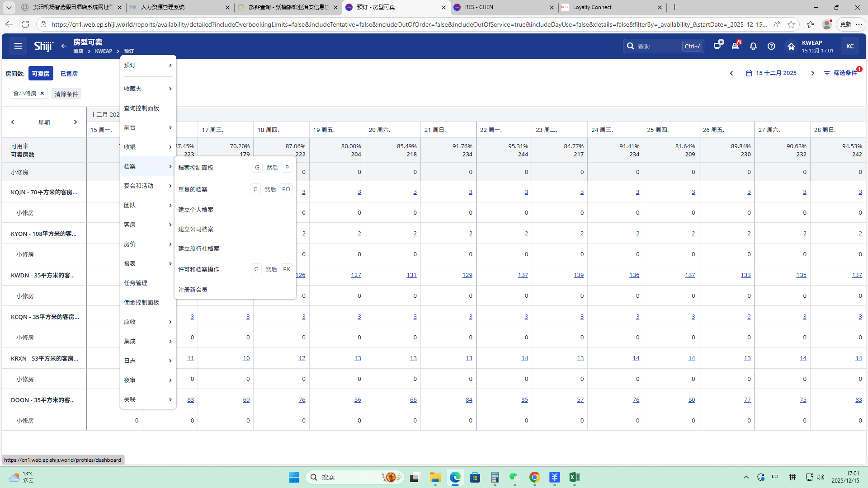Click the home icon near KWEAP
Image resolution: width=868 pixels, height=488 pixels.
pyautogui.click(x=791, y=46)
